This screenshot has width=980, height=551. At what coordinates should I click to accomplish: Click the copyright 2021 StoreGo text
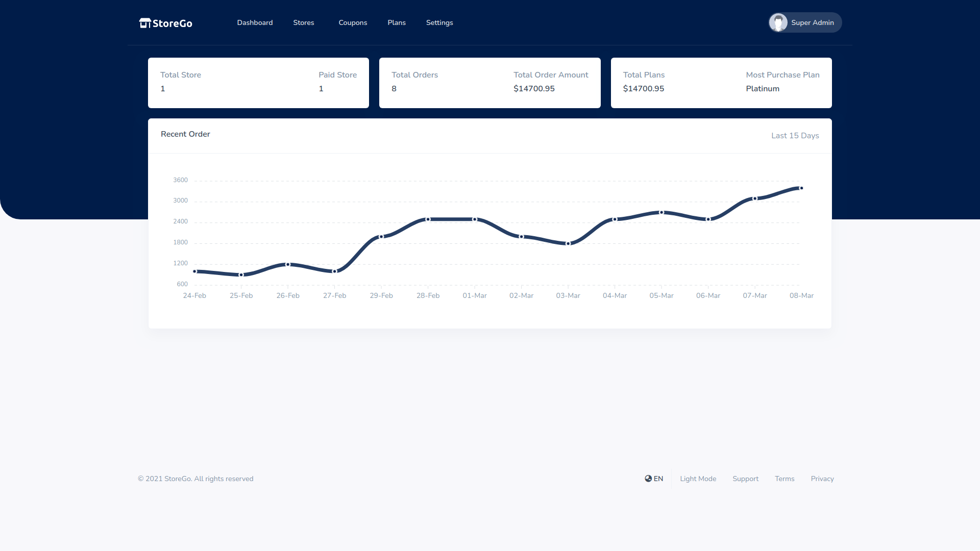pos(195,479)
